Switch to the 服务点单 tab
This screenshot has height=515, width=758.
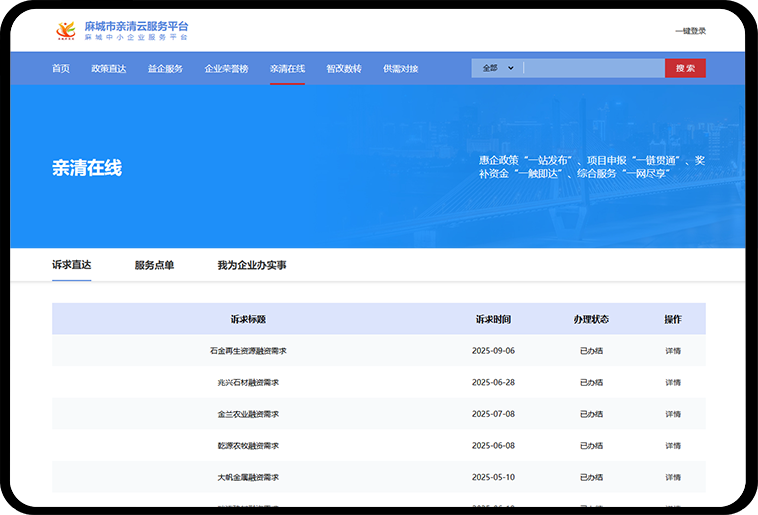pos(154,265)
